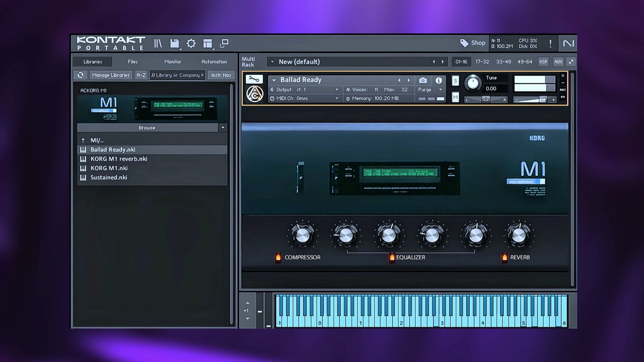The width and height of the screenshot is (644, 362).
Task: Switch to the Libraries tab
Action: click(93, 62)
